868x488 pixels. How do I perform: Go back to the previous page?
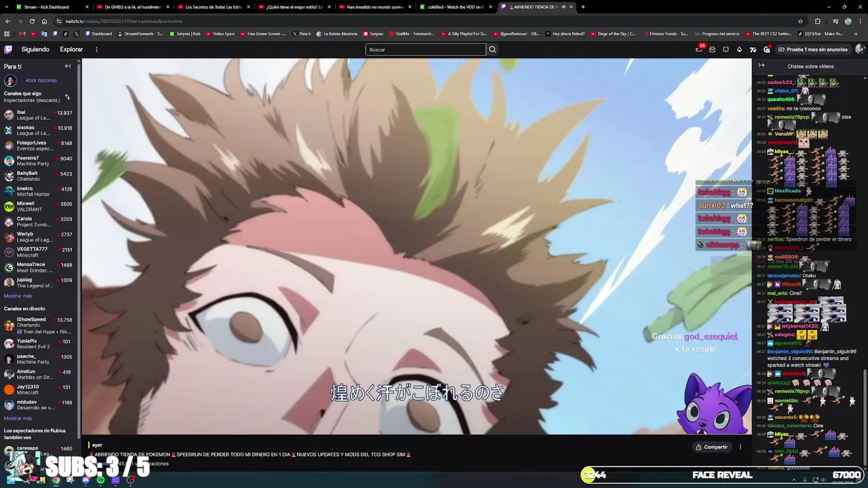pos(7,21)
